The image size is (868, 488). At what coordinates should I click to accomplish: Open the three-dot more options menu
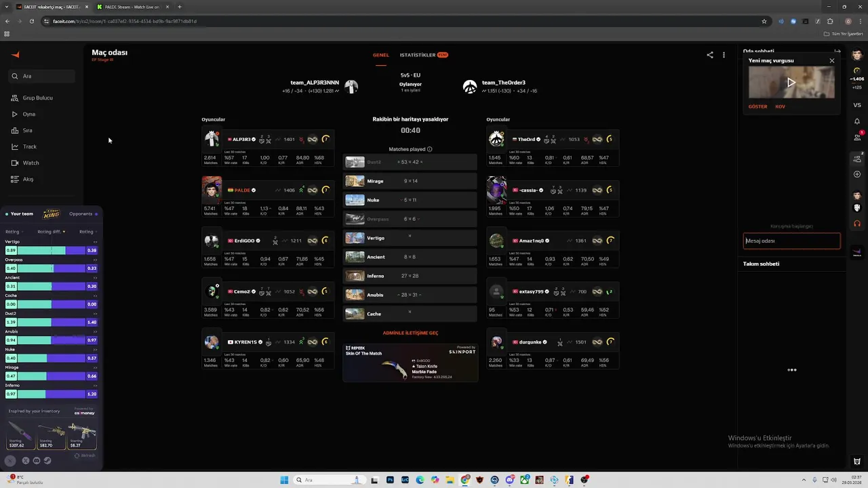pos(724,55)
